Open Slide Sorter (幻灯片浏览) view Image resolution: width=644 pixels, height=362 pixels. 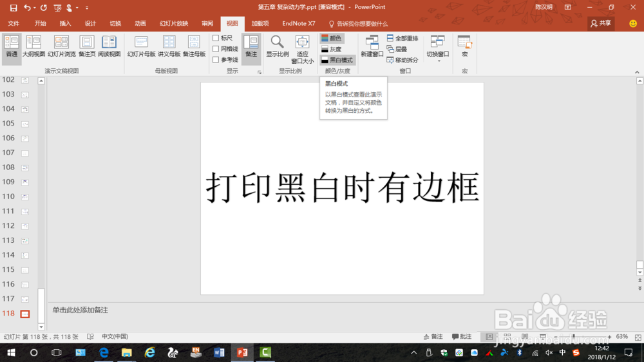click(x=62, y=46)
